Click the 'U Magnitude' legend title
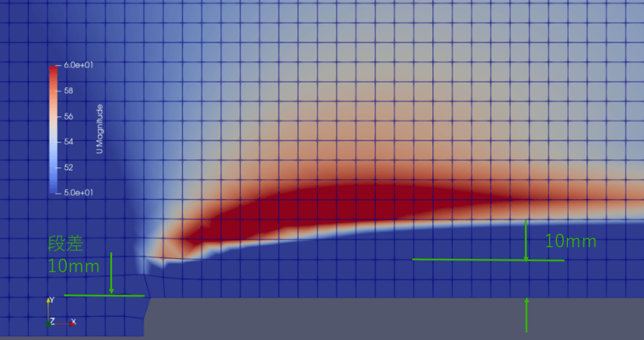644x340 pixels. (x=99, y=129)
